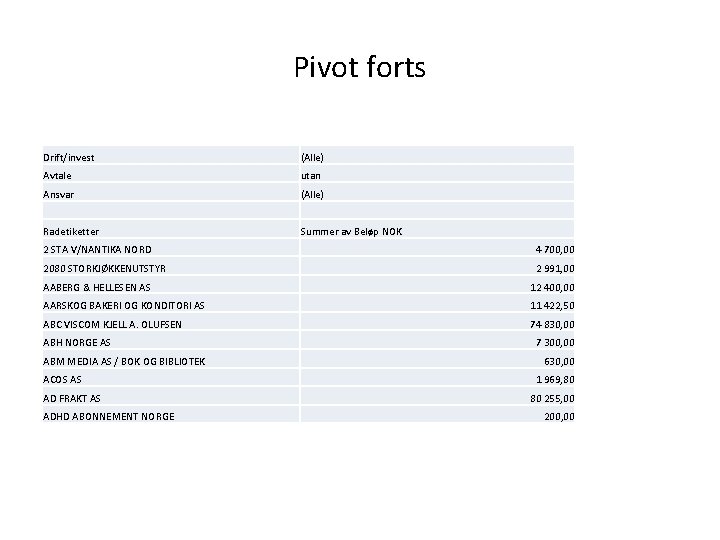This screenshot has width=720, height=540.
Task: Click the row label "2080 STORKJØKKENUTSTYR"
Action: [105, 268]
